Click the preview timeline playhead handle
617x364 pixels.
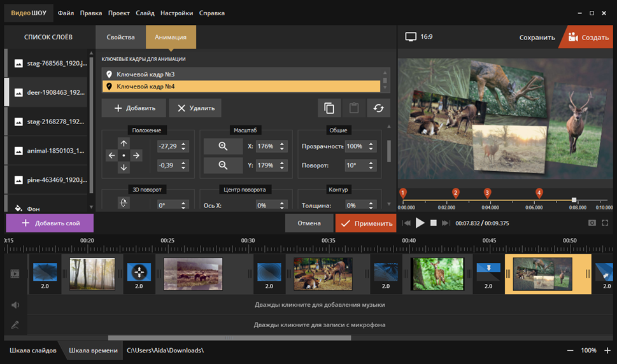[574, 200]
